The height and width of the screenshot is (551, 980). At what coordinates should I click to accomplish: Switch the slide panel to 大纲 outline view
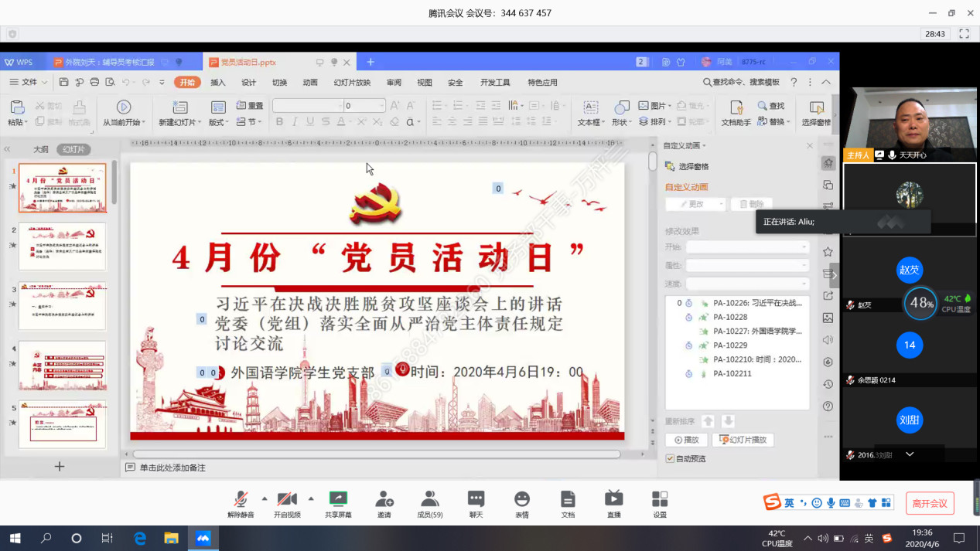point(40,149)
